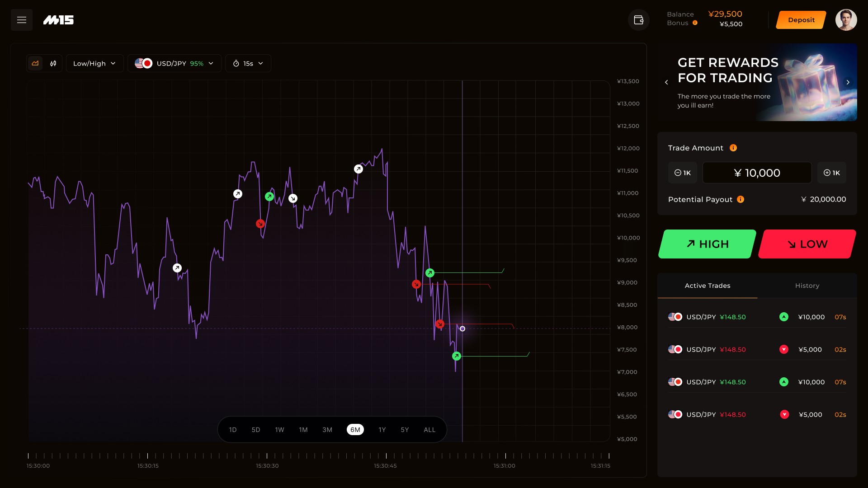868x488 pixels.
Task: Click the wallet icon in header
Action: pyautogui.click(x=638, y=20)
